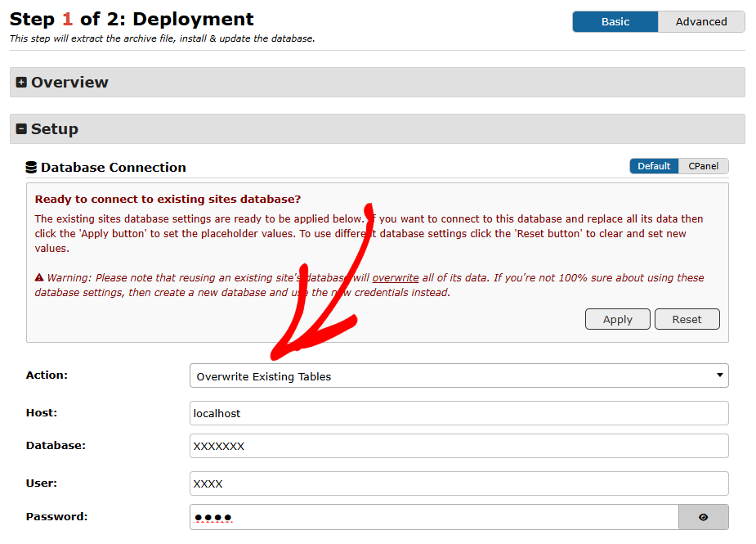
Task: Switch to Basic mode tab
Action: click(x=615, y=22)
